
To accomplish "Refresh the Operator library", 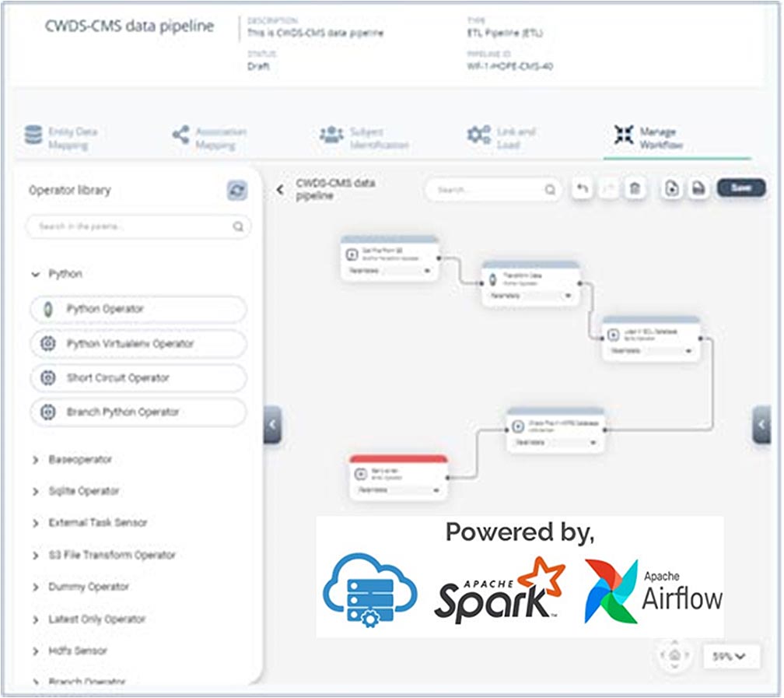I will [x=236, y=191].
